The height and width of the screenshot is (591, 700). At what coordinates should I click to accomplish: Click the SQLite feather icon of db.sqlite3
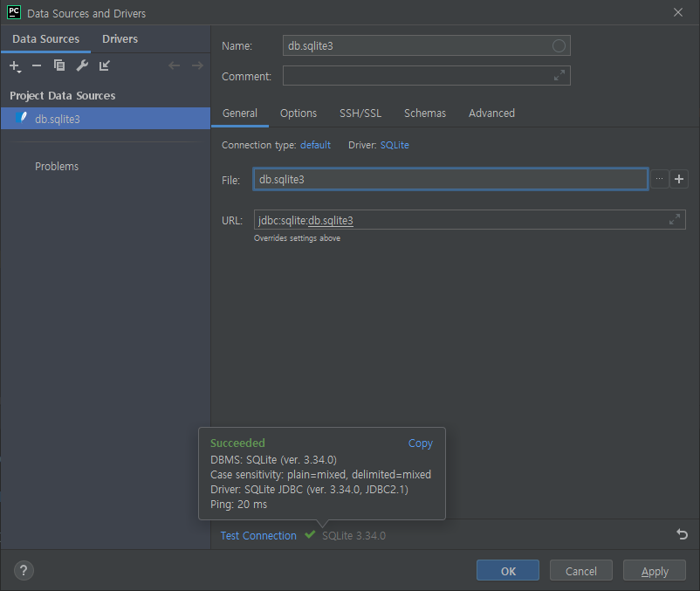tap(22, 118)
